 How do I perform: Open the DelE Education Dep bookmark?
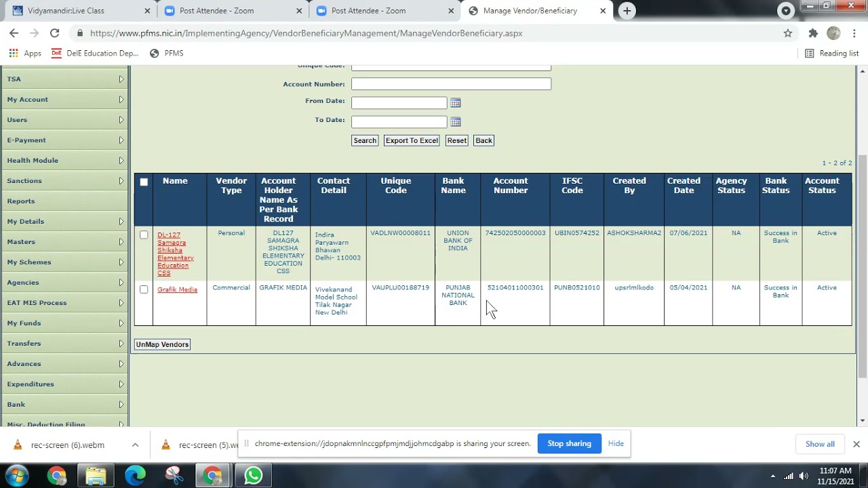tap(95, 53)
